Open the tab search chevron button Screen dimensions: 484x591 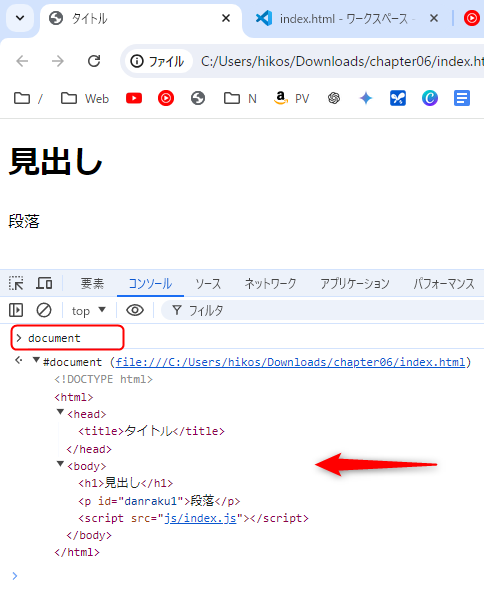tap(20, 18)
